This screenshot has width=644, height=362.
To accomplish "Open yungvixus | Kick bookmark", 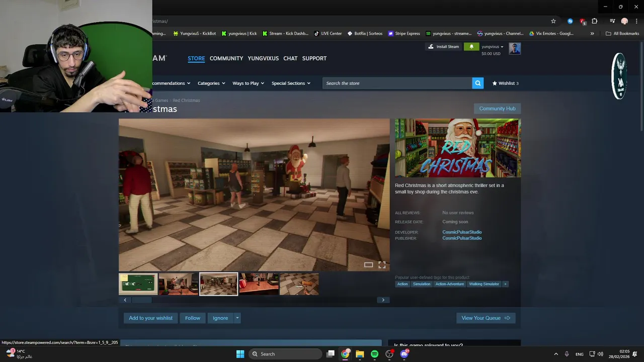I will click(x=238, y=34).
